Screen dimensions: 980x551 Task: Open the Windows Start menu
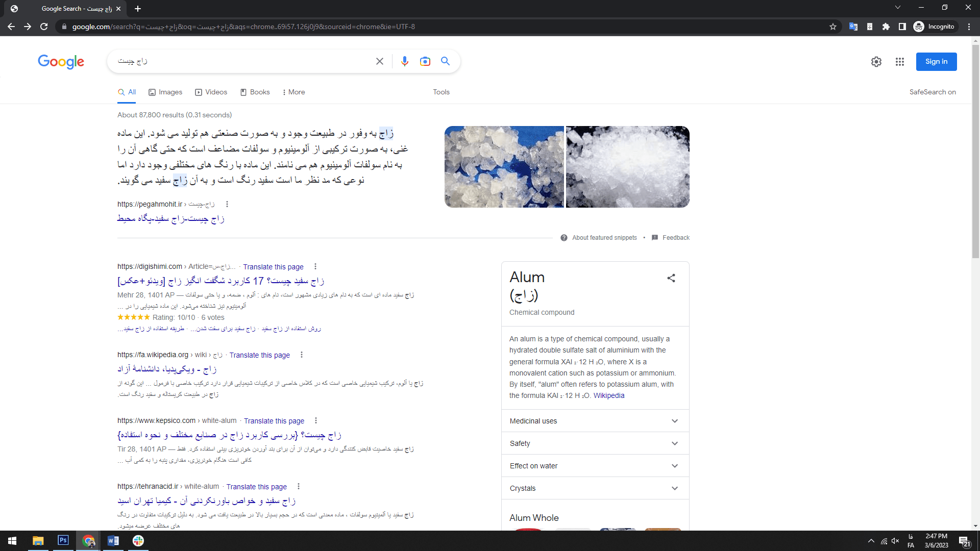point(12,541)
